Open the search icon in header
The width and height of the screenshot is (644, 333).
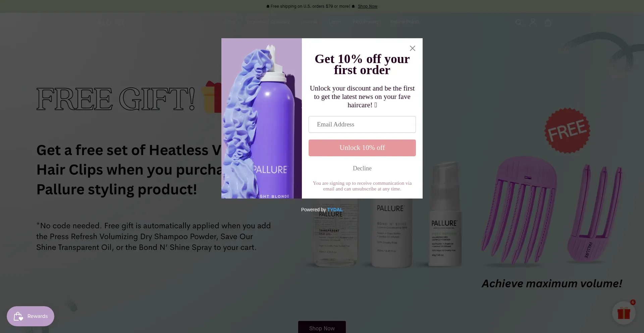click(519, 22)
